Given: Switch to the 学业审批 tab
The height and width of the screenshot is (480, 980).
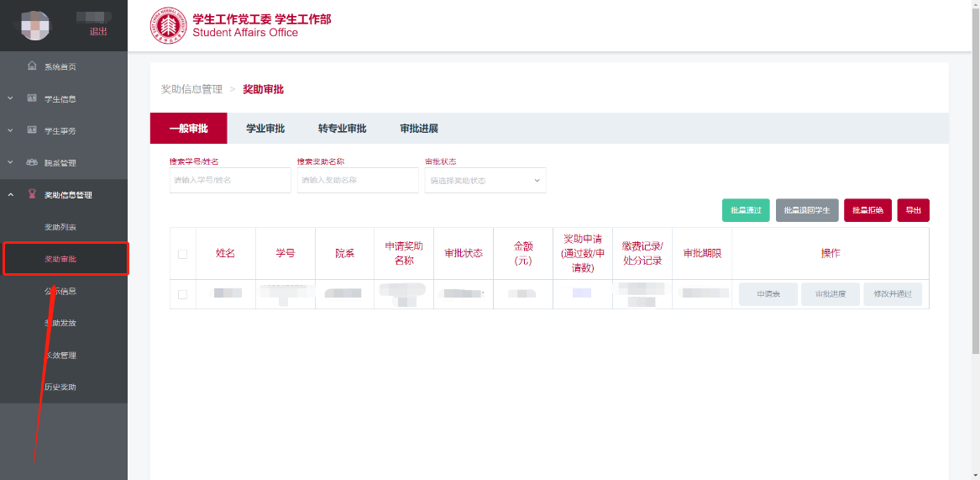Looking at the screenshot, I should (x=265, y=129).
